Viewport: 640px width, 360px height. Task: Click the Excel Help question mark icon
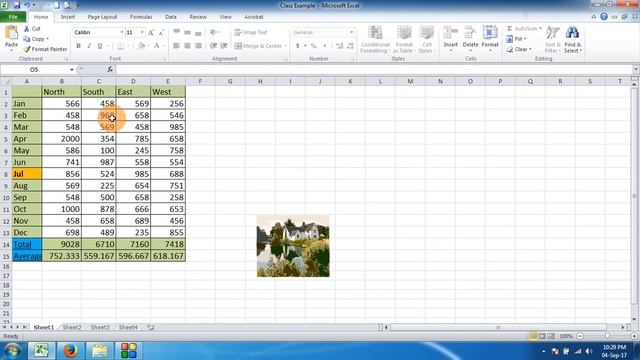coord(604,17)
